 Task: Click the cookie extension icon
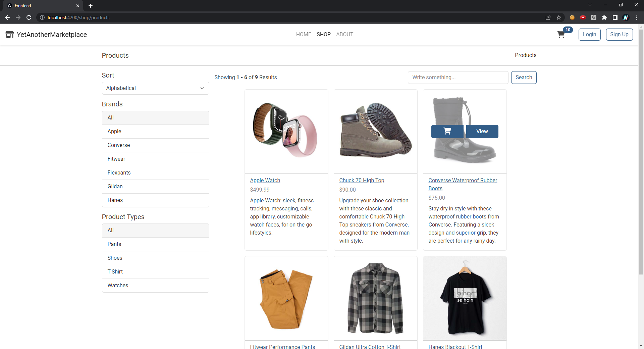point(572,17)
